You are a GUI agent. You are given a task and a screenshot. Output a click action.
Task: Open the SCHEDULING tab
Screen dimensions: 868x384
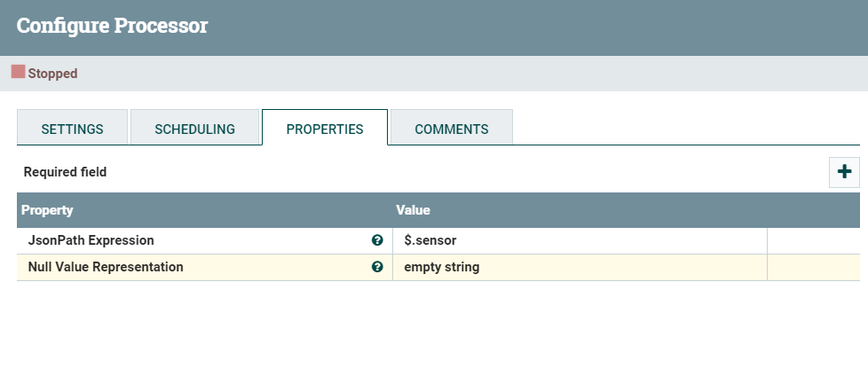click(195, 129)
